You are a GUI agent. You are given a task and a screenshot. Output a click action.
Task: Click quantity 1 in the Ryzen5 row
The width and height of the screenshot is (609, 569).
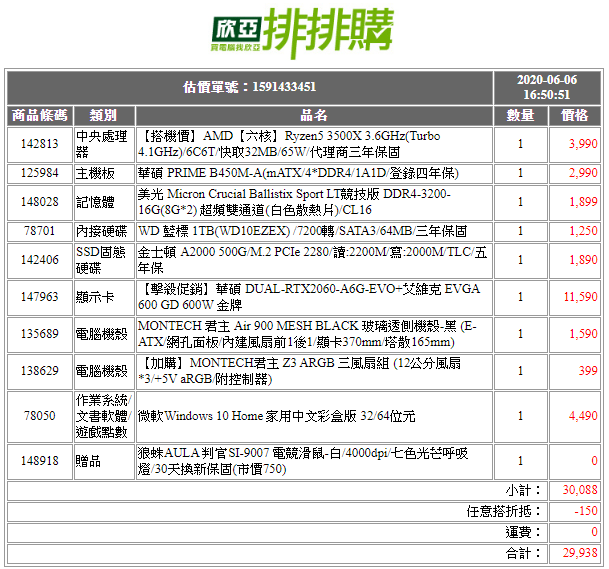click(520, 144)
